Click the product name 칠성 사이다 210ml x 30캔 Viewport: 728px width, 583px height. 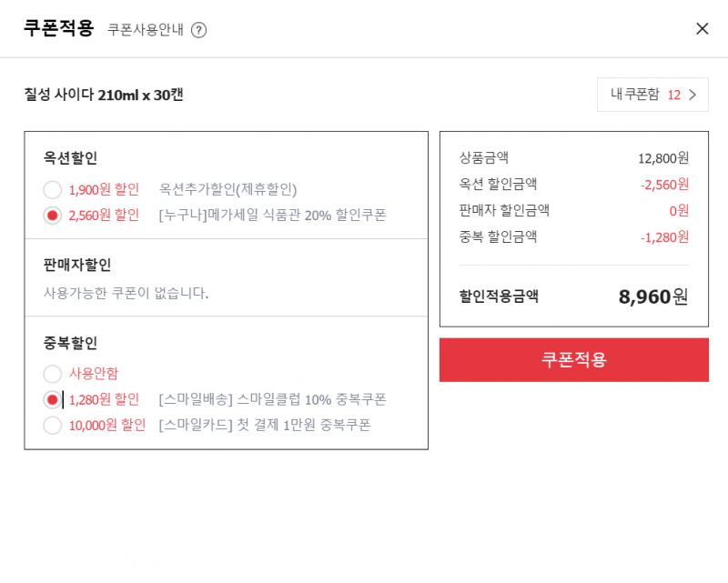click(x=104, y=95)
